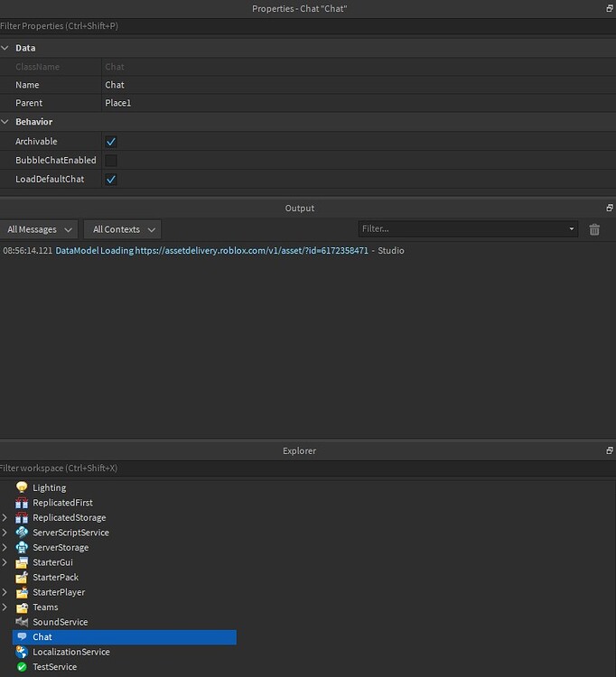Click the Properties - Chat title bar
616x677 pixels.
click(x=300, y=9)
